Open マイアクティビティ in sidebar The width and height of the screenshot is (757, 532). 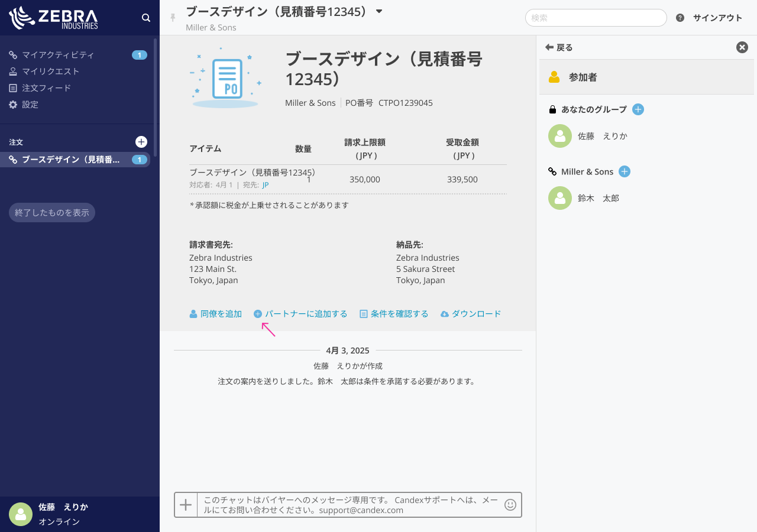coord(57,55)
